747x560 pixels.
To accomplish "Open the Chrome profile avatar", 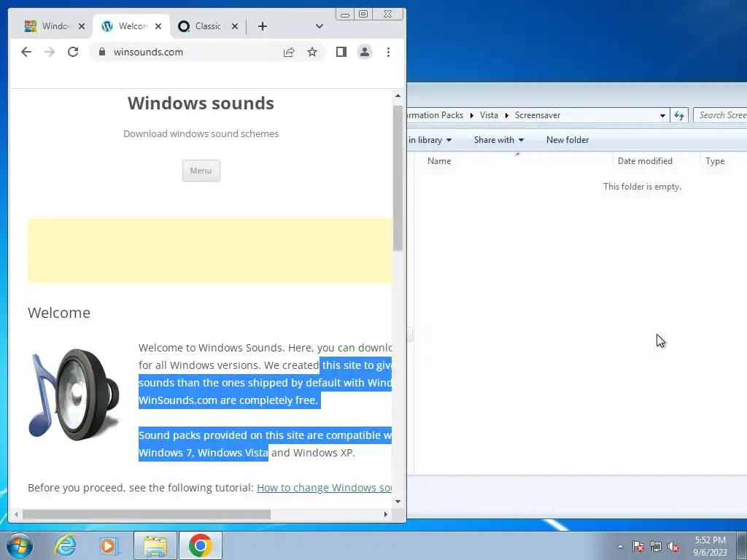I will click(365, 52).
